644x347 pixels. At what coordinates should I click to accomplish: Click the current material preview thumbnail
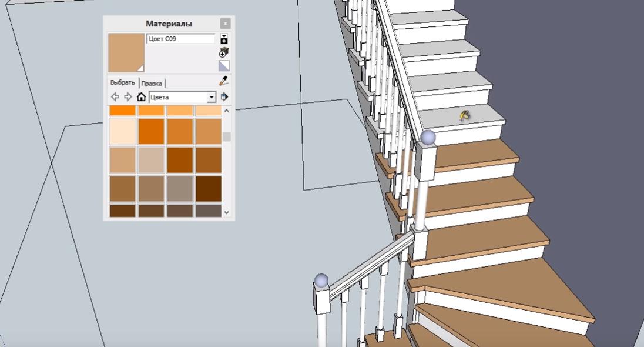point(126,53)
